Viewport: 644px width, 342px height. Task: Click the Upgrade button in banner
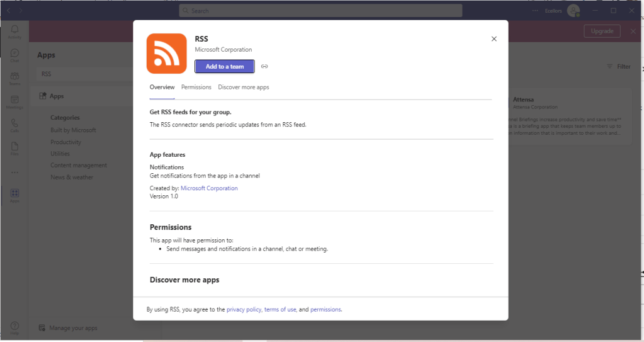pyautogui.click(x=601, y=31)
